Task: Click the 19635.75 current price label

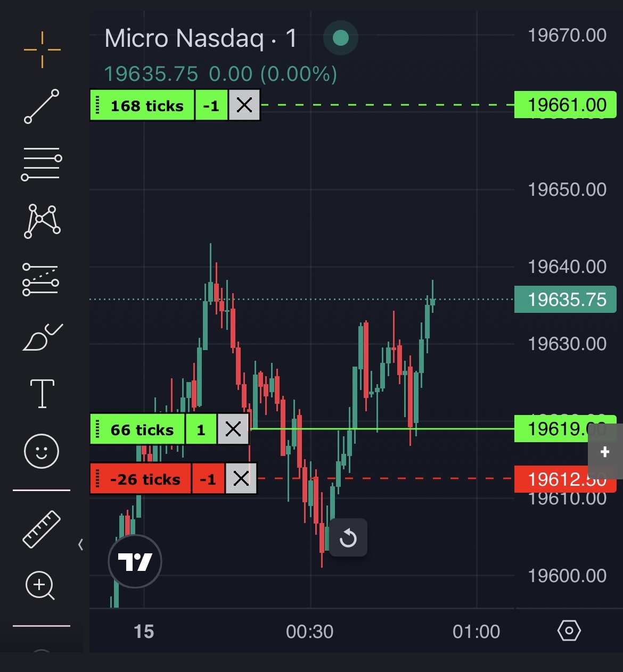Action: 565,300
